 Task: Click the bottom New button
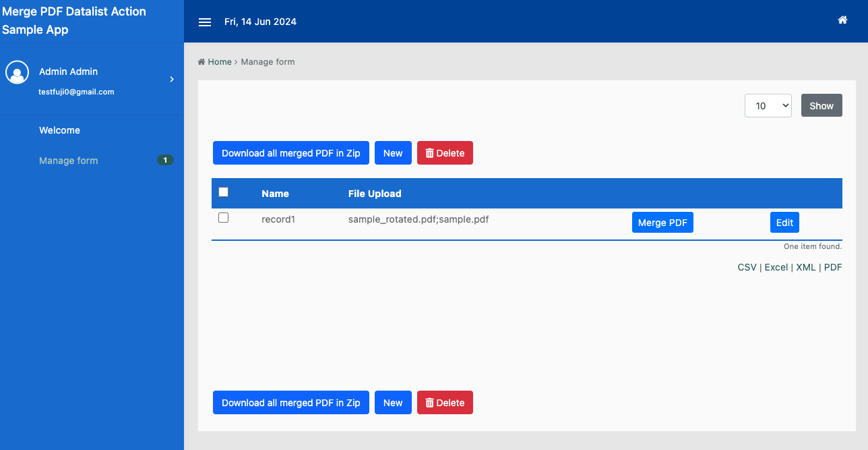click(x=393, y=403)
